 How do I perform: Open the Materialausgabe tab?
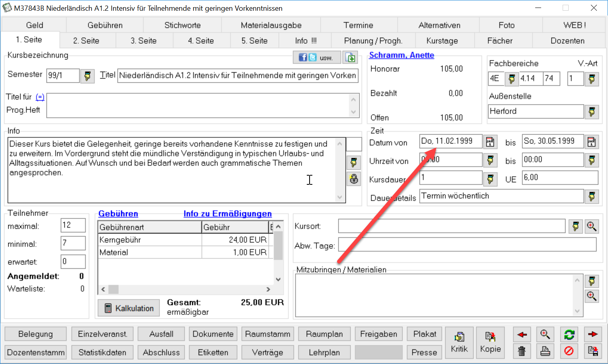click(271, 25)
